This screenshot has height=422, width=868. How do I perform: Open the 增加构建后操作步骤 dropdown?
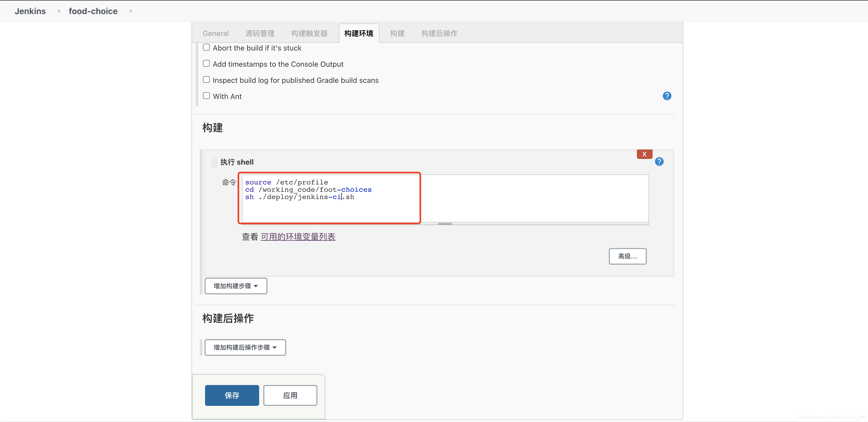[x=245, y=347]
